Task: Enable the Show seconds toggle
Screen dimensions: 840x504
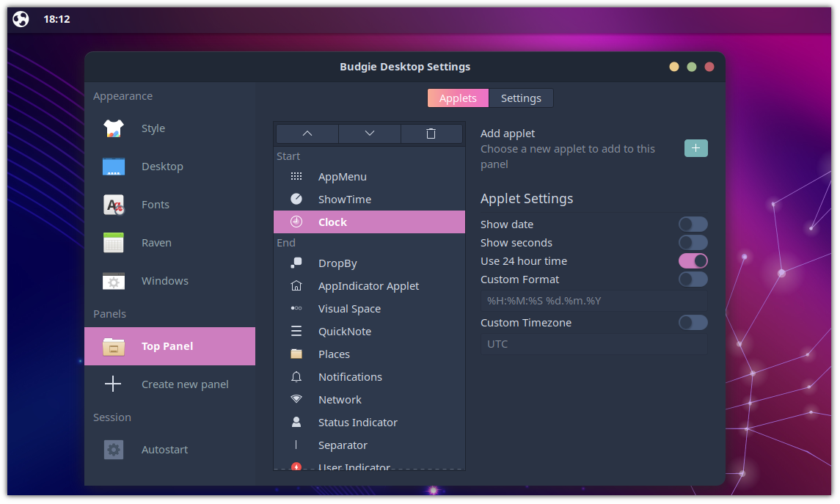Action: coord(693,242)
